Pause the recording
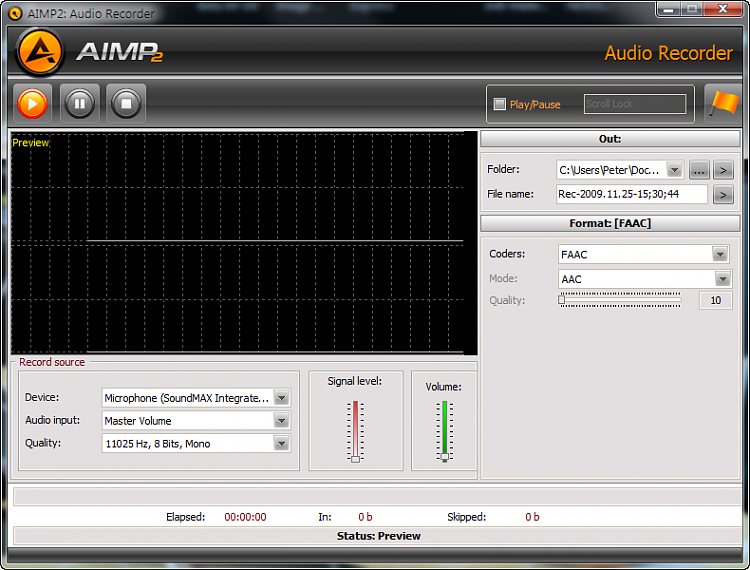750x570 pixels. coord(79,103)
